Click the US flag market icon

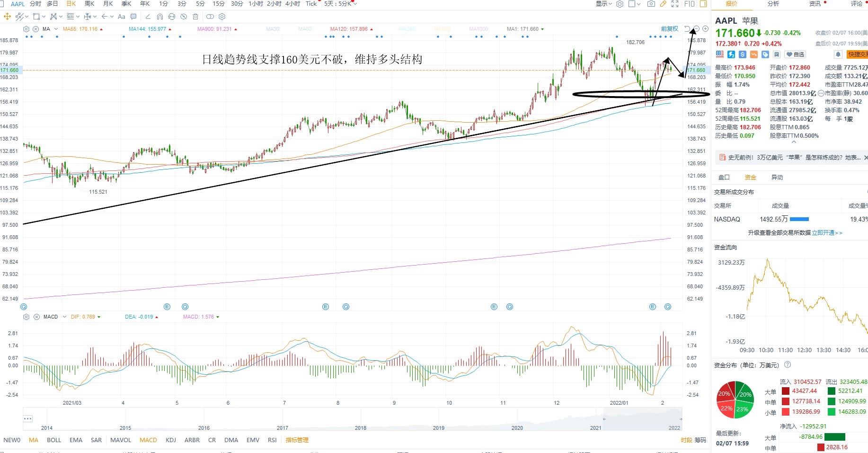(x=720, y=54)
